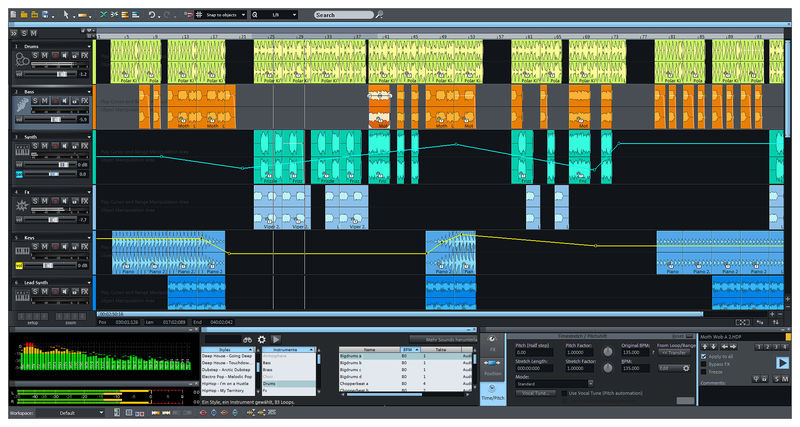Check Use Vocal Tune pitch automation
800x427 pixels.
(x=564, y=393)
